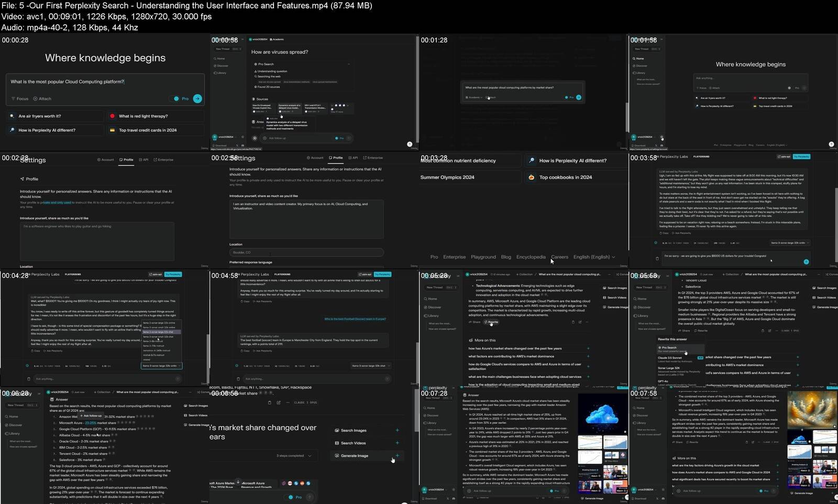Select Account tab in the 00:02:58 frame
Image resolution: width=838 pixels, height=504 pixels.
point(315,158)
